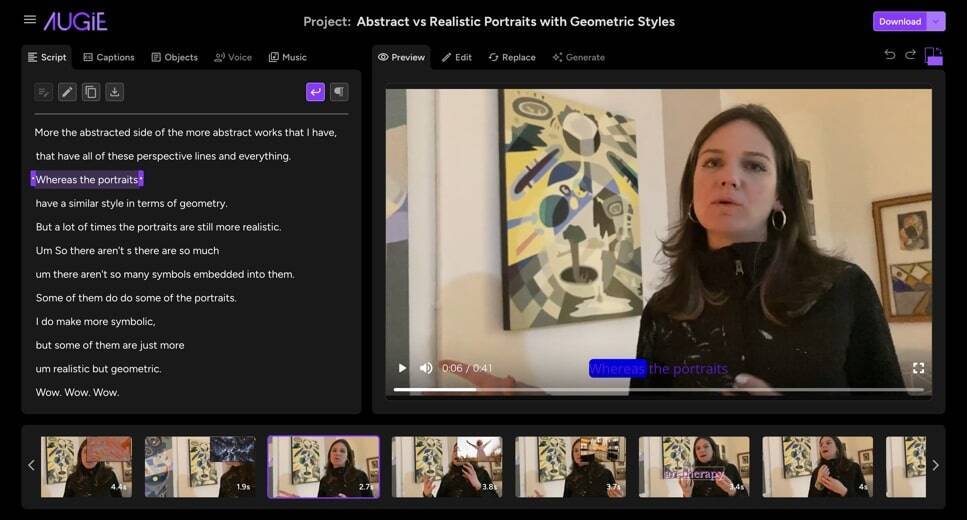967x520 pixels.
Task: Open the hamburger menu beside the Augie logo
Action: pos(30,20)
